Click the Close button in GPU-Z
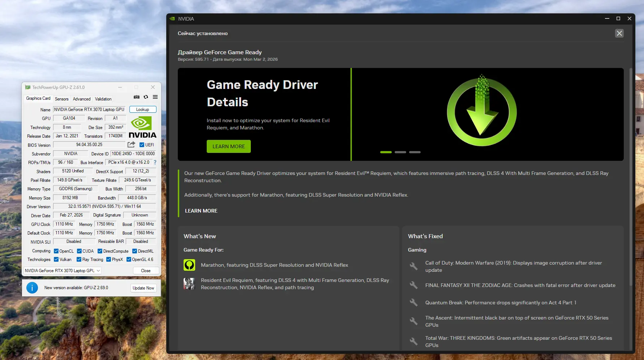Viewport: 644px width, 360px height. (x=146, y=271)
